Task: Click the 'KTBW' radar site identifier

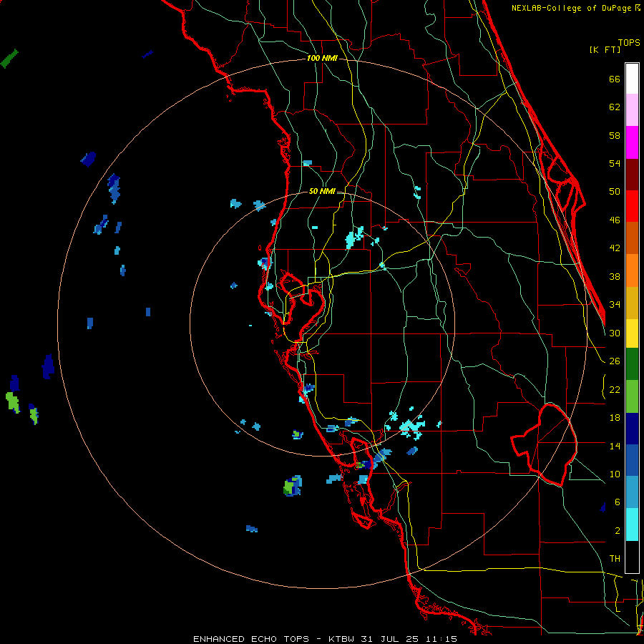Action: [x=341, y=639]
